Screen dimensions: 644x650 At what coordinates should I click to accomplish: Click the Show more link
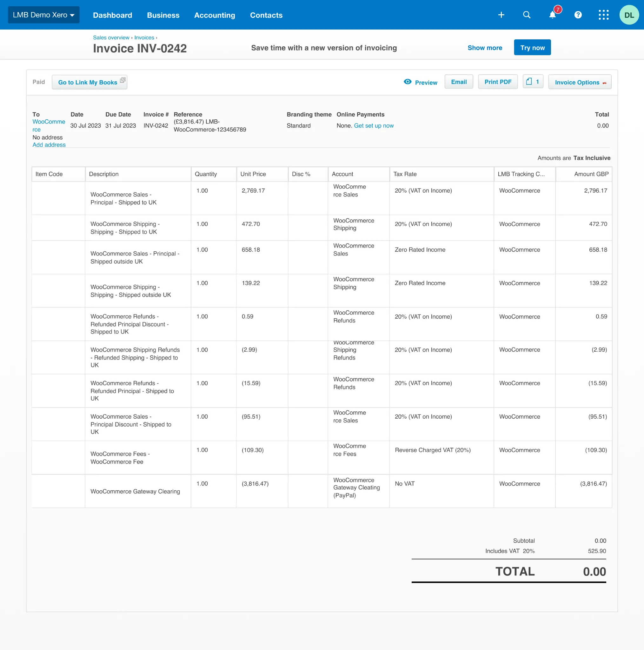pos(485,48)
